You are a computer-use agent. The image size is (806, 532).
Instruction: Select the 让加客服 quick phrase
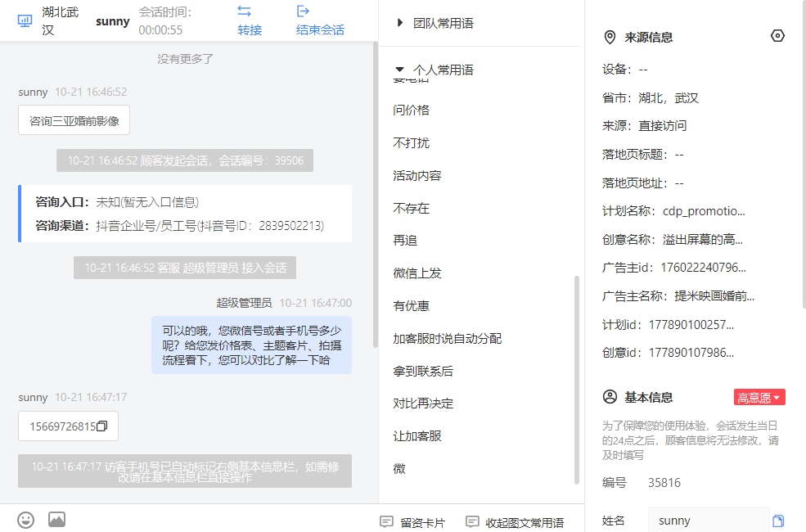point(417,436)
